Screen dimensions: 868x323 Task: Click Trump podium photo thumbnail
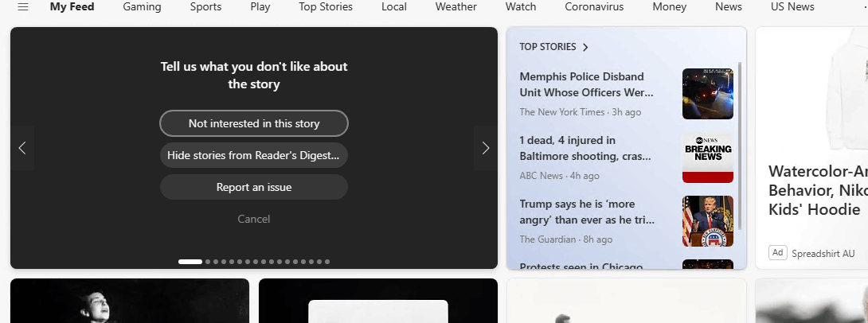click(x=707, y=221)
